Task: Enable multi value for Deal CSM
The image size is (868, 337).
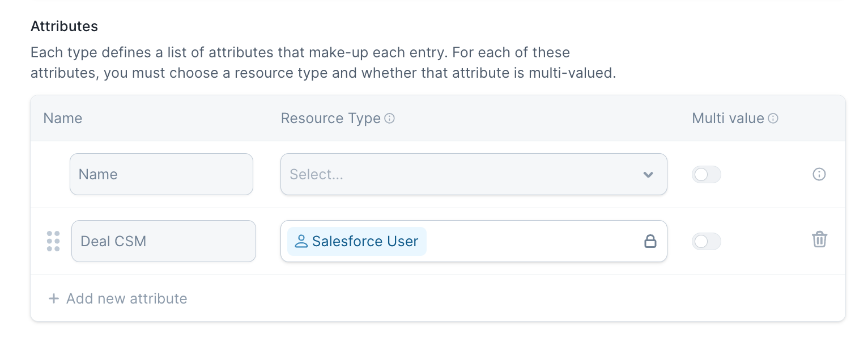Action: tap(706, 242)
